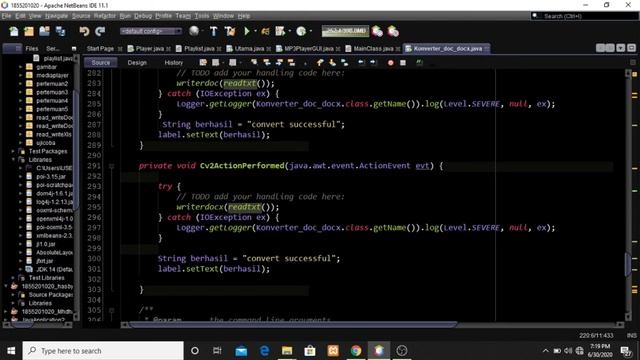Screen dimensions: 640x360
Task: Click the toggle bookmark icon in editor toolbar
Action: [344, 62]
